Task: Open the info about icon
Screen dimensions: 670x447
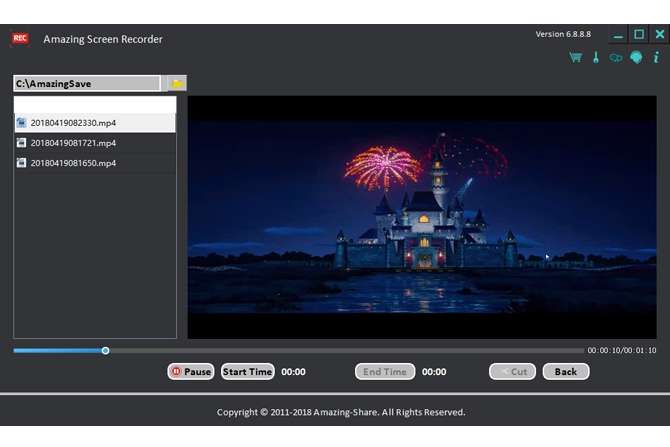Action: pos(656,57)
